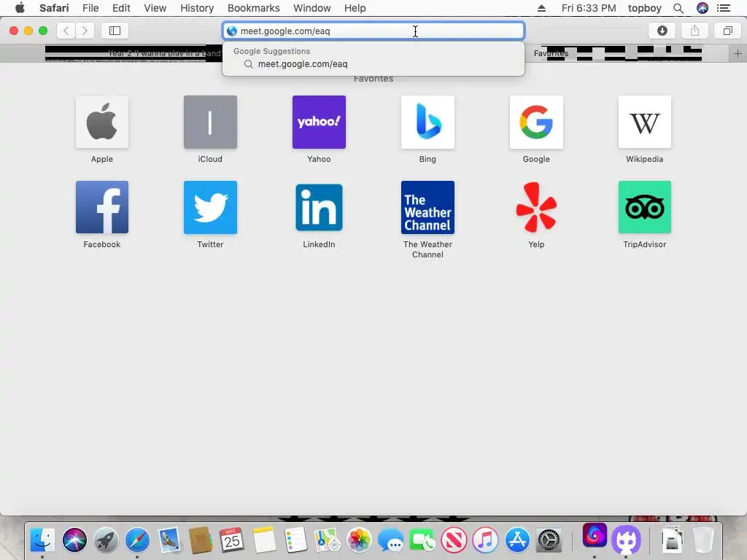The height and width of the screenshot is (560, 747).
Task: Click Safari compass in the Dock
Action: (x=137, y=540)
